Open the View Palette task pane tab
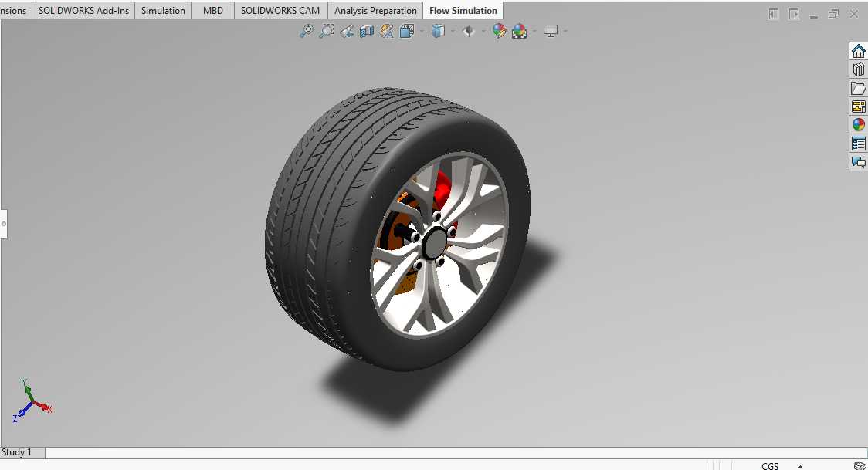This screenshot has height=470, width=868. [859, 107]
